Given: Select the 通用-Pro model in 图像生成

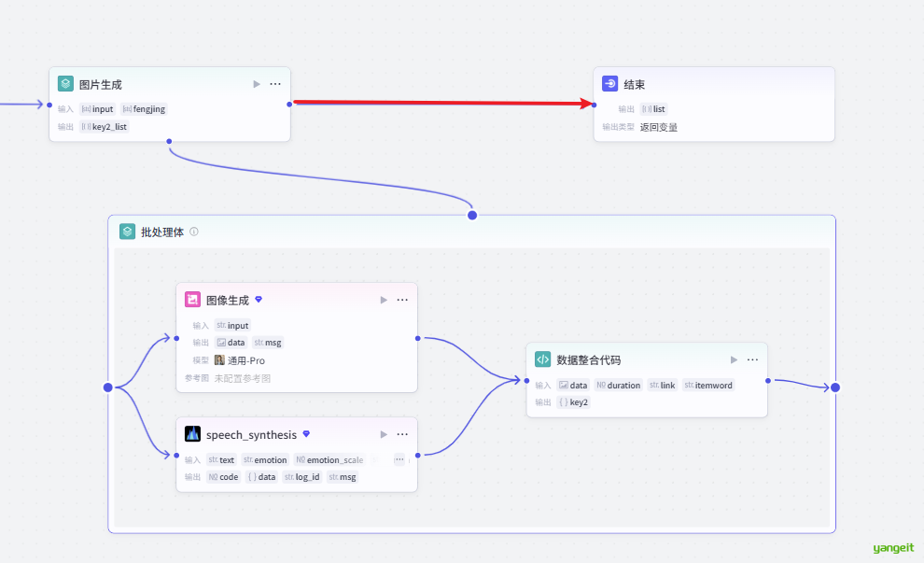Looking at the screenshot, I should pos(240,360).
